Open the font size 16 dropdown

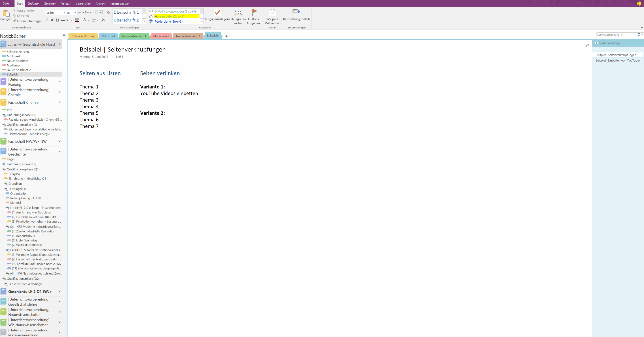pos(75,13)
